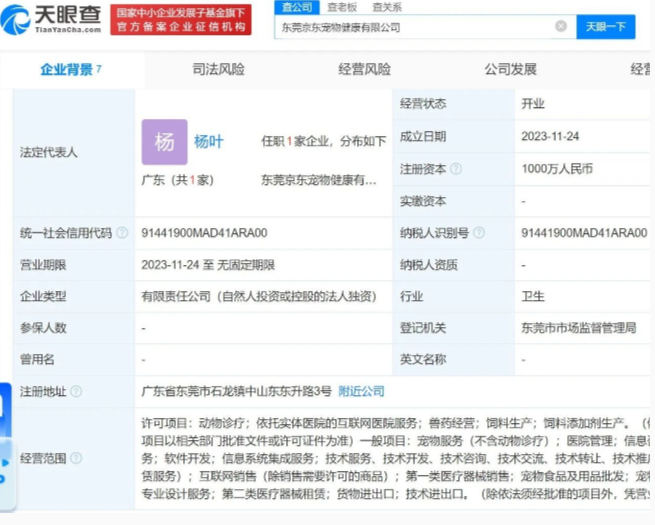Screen dimensions: 655x525
Task: Open help icon next to 注册地址
Action: [76, 391]
